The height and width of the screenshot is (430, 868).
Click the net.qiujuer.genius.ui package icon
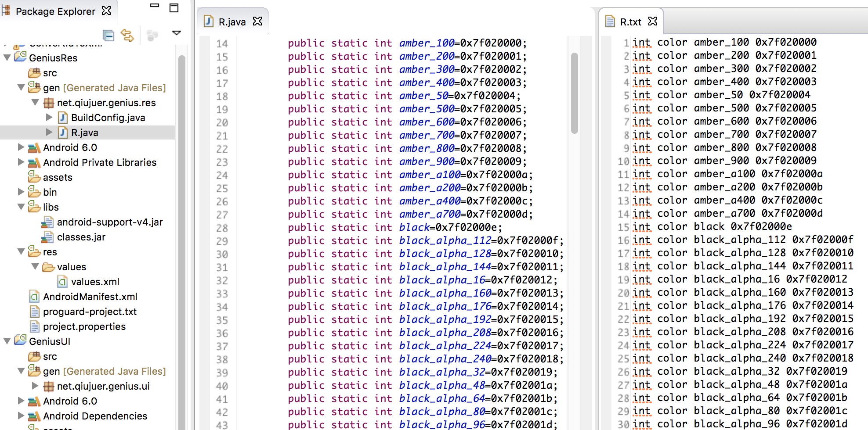click(49, 387)
